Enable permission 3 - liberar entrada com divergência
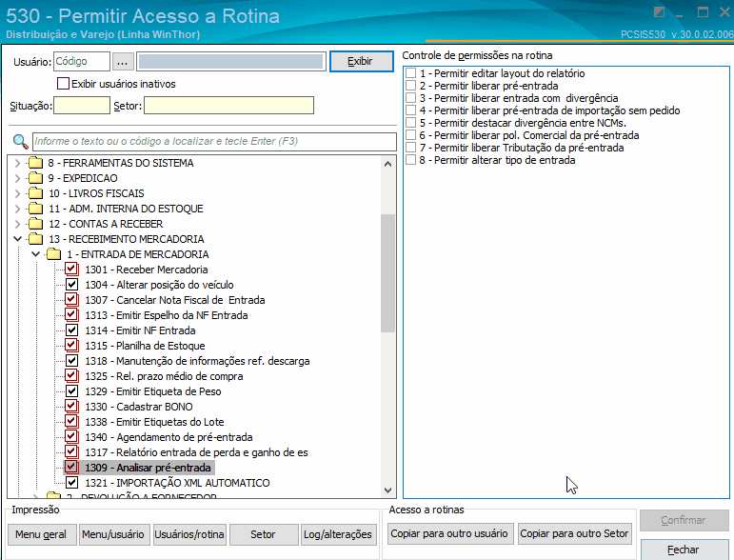 tap(410, 98)
